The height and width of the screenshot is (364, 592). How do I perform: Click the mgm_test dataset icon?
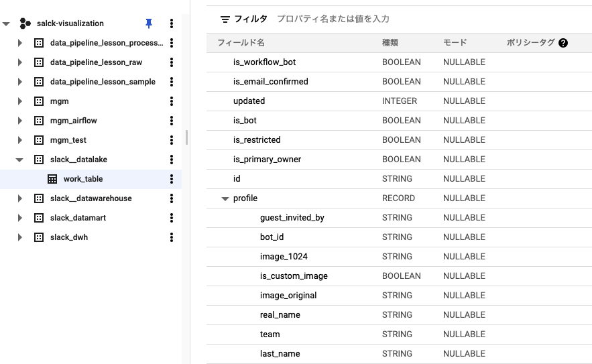[x=39, y=140]
